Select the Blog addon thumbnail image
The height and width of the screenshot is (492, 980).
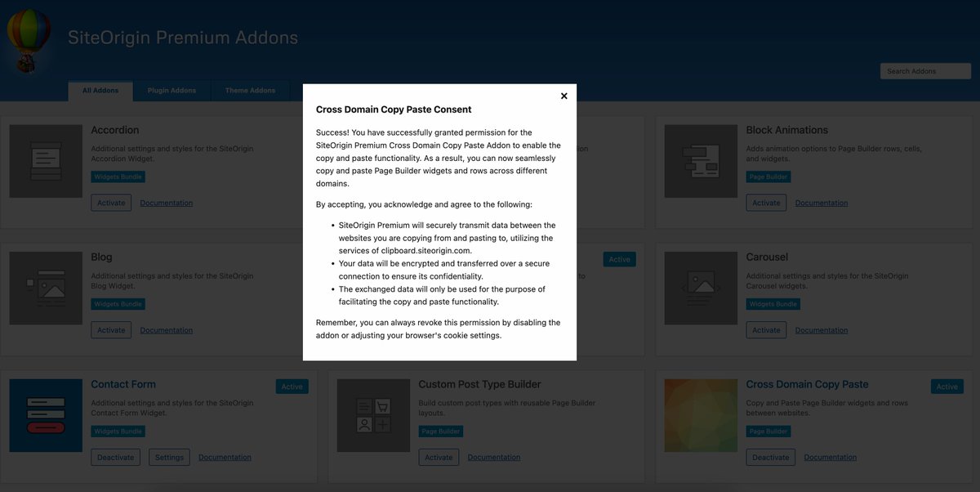[x=46, y=288]
